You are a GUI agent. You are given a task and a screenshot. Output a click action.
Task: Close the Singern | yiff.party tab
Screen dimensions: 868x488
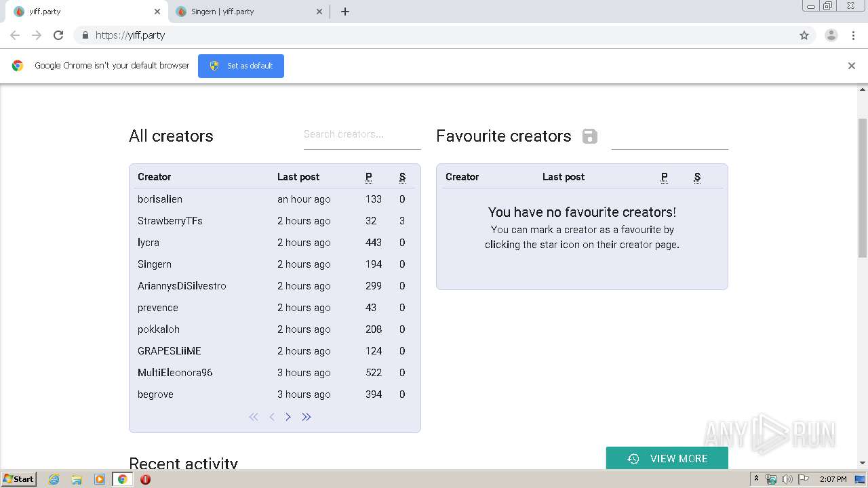click(319, 12)
